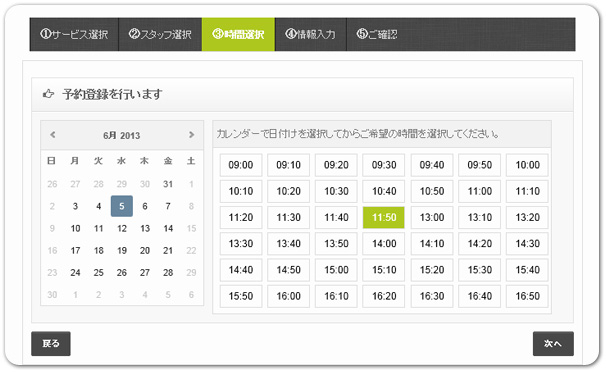Select the 10:40 time slot
The image size is (606, 372).
pyautogui.click(x=384, y=191)
